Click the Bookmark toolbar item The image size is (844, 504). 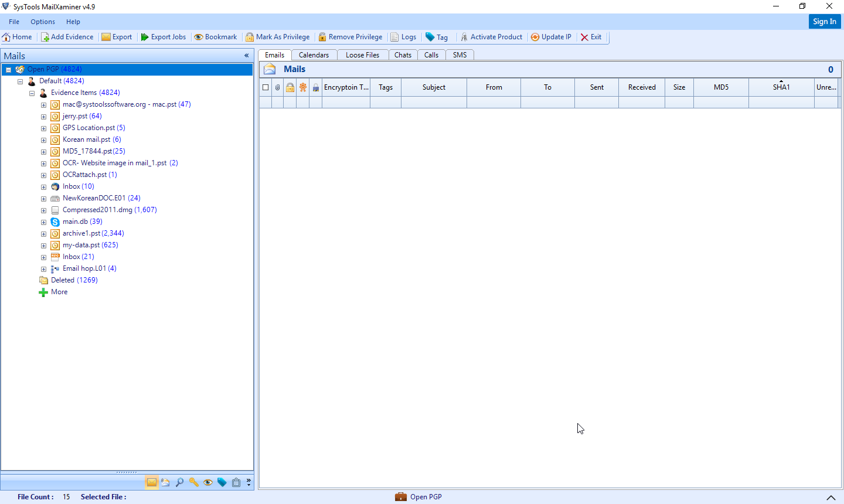pyautogui.click(x=215, y=37)
